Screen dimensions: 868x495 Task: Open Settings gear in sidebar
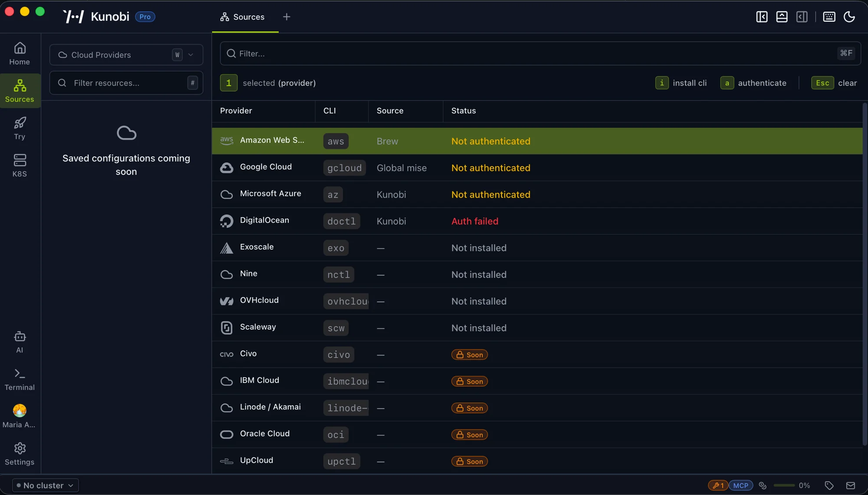(20, 454)
